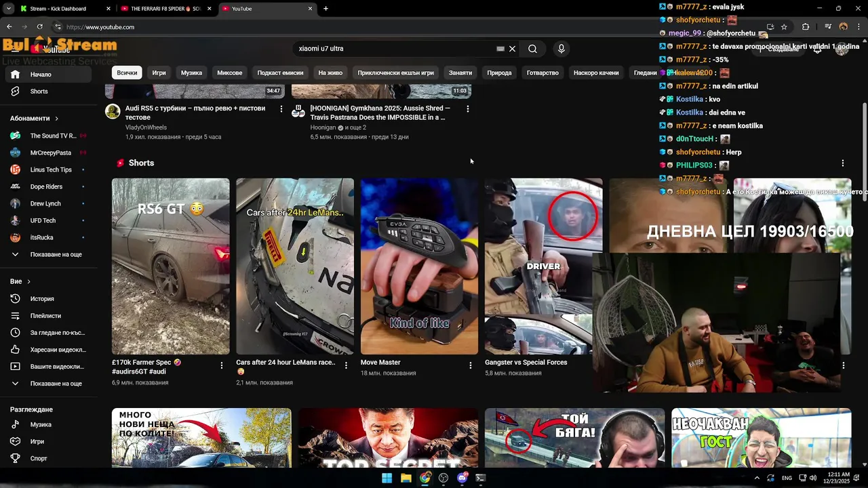Open Terminal from taskbar
This screenshot has height=488, width=868.
click(x=481, y=478)
